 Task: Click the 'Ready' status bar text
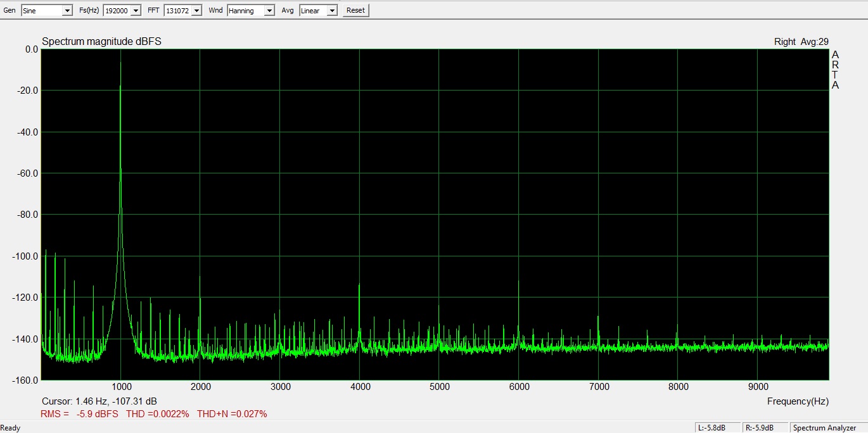point(10,428)
